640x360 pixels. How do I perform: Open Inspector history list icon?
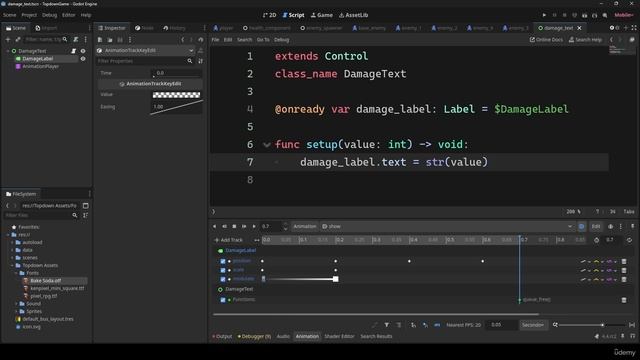coord(200,40)
